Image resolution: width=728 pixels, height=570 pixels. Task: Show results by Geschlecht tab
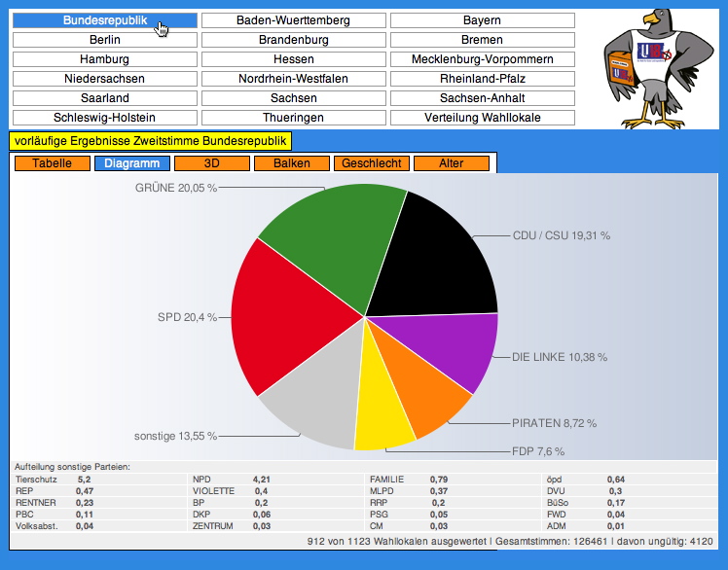[x=371, y=163]
